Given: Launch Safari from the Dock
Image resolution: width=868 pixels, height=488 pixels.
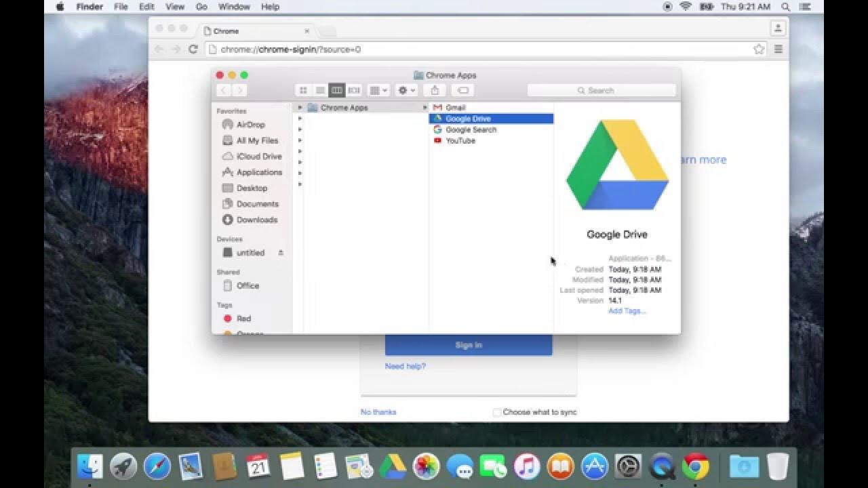Looking at the screenshot, I should click(157, 466).
